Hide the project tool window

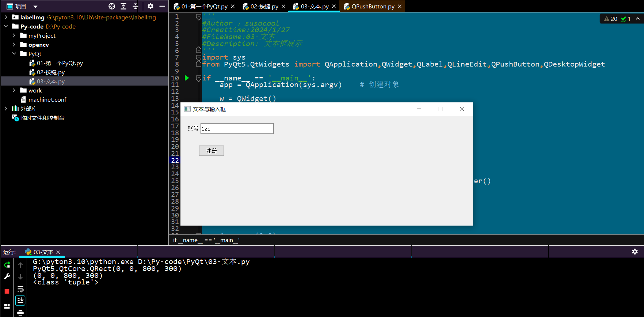162,6
